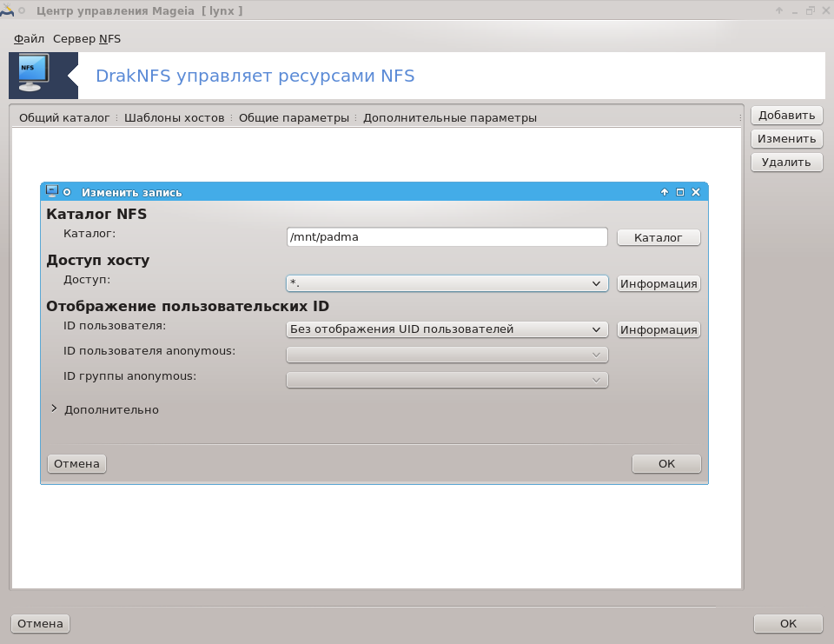Click the Mageia logo icon in title bar
The image size is (834, 644).
point(7,10)
